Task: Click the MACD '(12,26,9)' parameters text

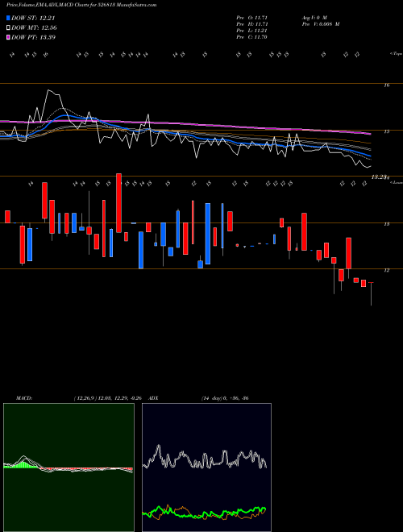Action: point(85,398)
